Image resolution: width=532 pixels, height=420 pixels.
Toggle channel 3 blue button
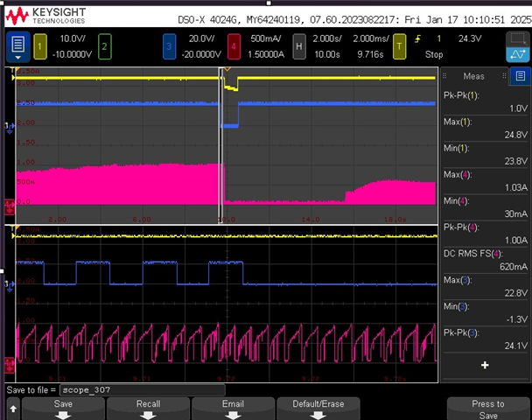tap(169, 46)
